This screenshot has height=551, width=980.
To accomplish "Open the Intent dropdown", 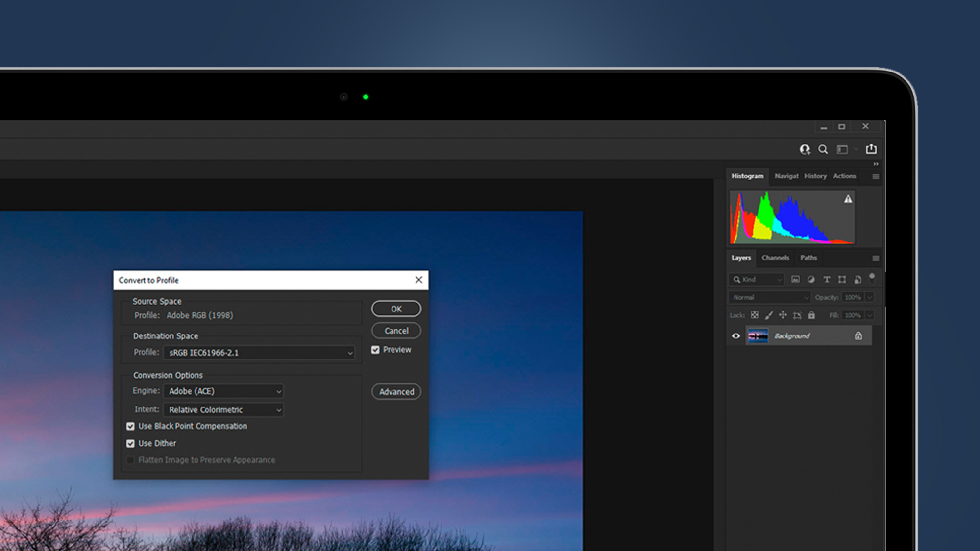I will (x=279, y=410).
